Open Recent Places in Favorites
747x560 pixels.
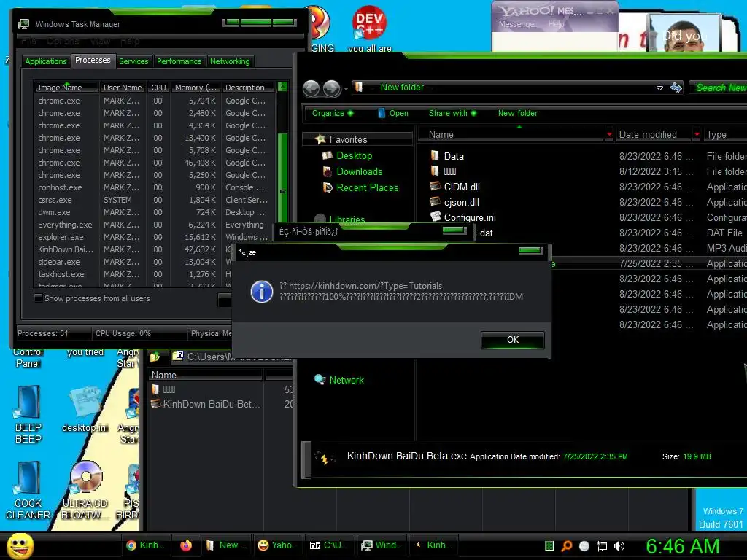[x=368, y=188]
